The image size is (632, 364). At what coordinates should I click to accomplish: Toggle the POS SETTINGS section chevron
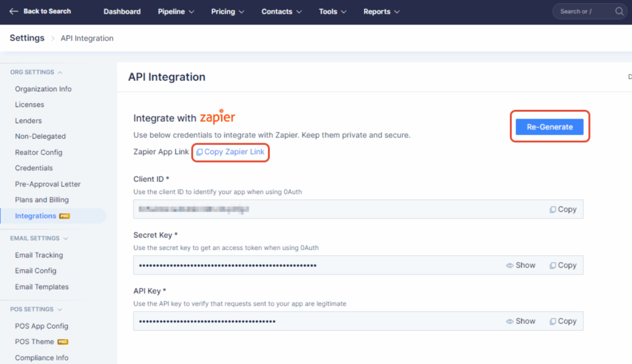click(x=60, y=310)
